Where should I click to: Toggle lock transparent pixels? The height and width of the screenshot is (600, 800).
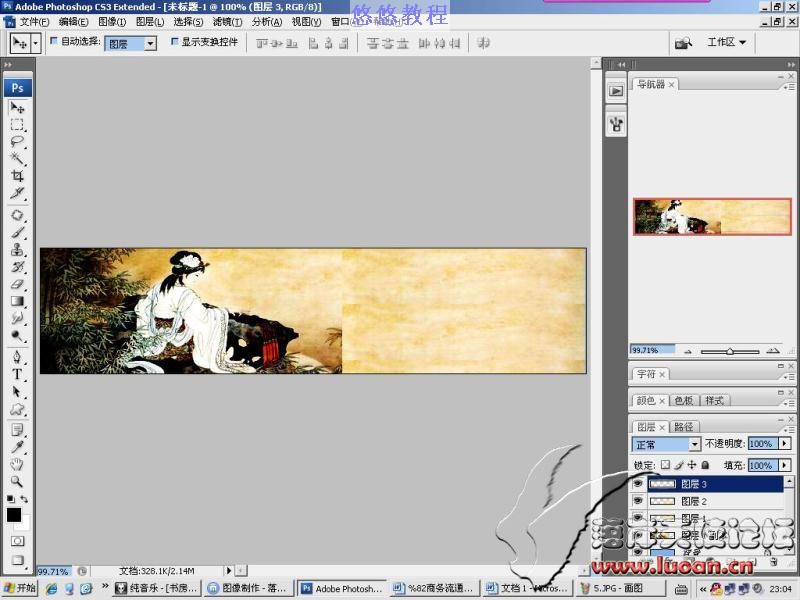pyautogui.click(x=665, y=465)
